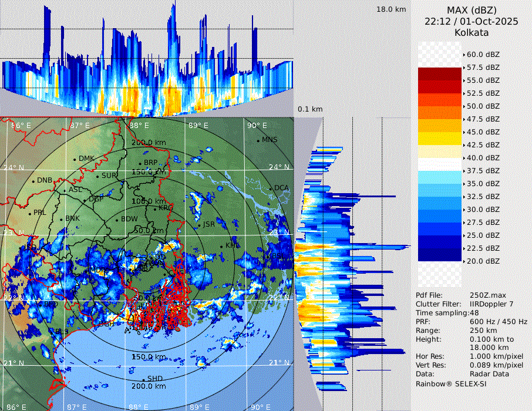Select the DMK station marker
This screenshot has height=411, width=532.
click(x=75, y=159)
